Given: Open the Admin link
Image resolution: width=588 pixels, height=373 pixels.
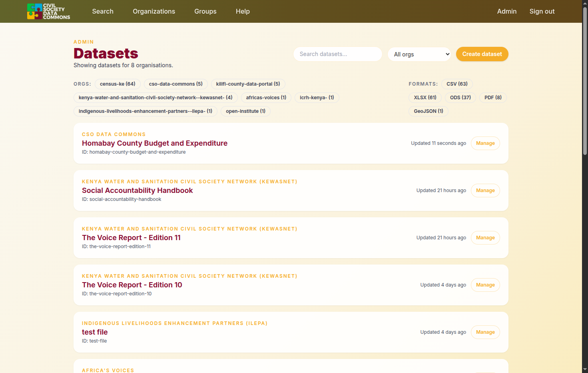Looking at the screenshot, I should click(x=507, y=11).
